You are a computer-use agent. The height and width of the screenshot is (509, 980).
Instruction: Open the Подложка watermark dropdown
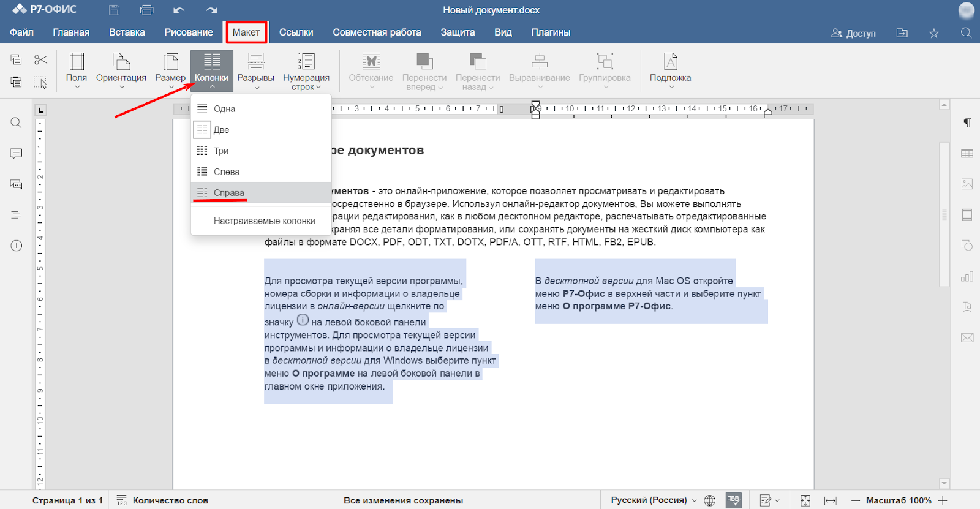coord(671,71)
